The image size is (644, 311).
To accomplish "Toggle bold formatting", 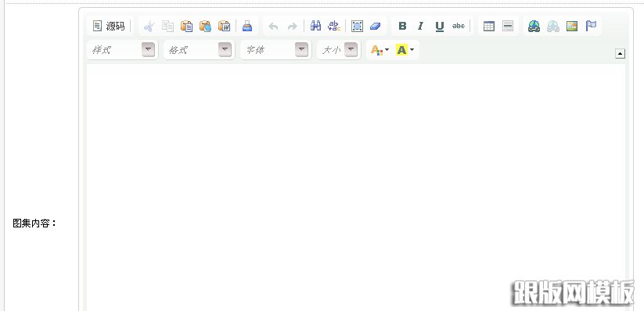I will [x=402, y=27].
